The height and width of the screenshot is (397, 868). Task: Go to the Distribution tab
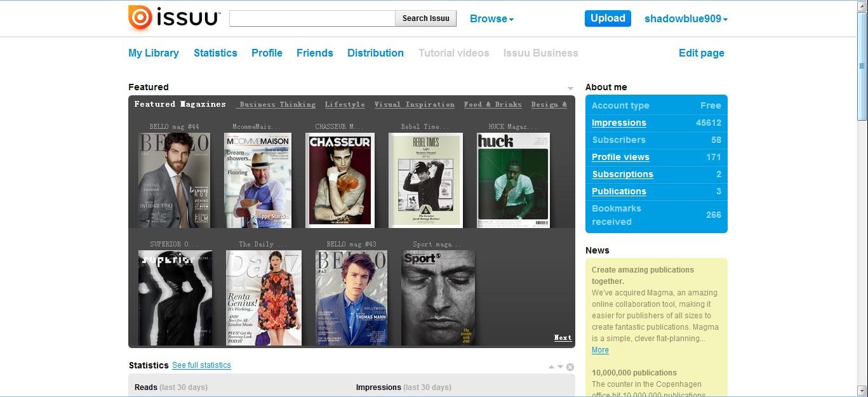coord(375,53)
